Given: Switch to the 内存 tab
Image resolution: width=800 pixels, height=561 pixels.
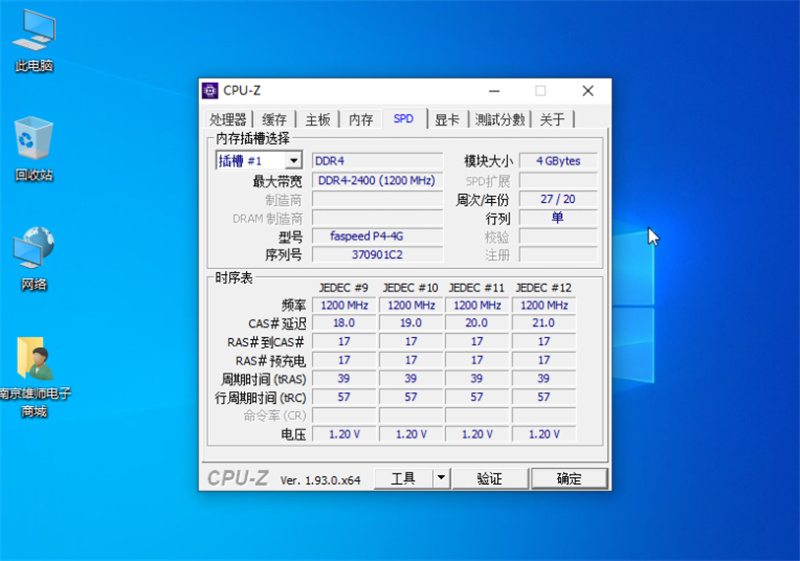Looking at the screenshot, I should pyautogui.click(x=361, y=120).
